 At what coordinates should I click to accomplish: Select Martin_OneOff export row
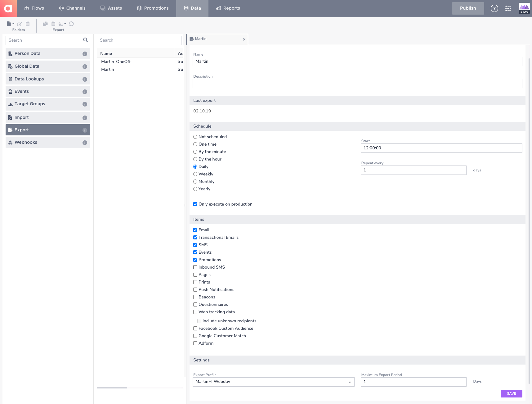point(140,62)
